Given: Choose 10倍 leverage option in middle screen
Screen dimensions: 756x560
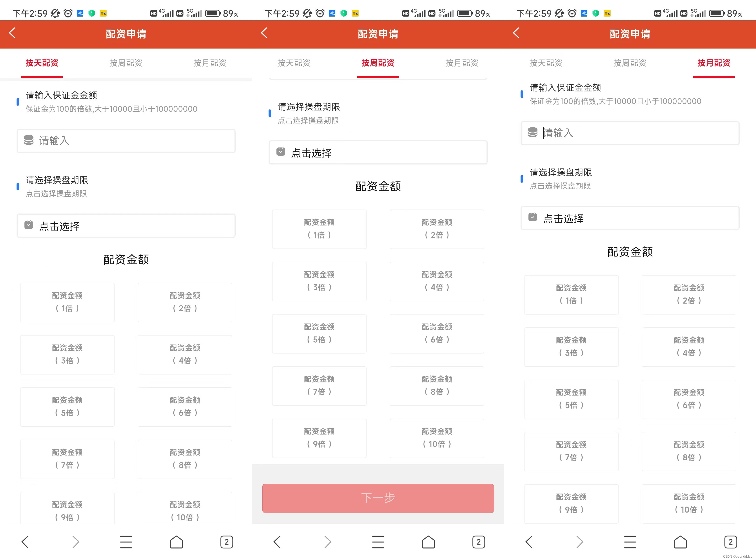Looking at the screenshot, I should tap(437, 438).
